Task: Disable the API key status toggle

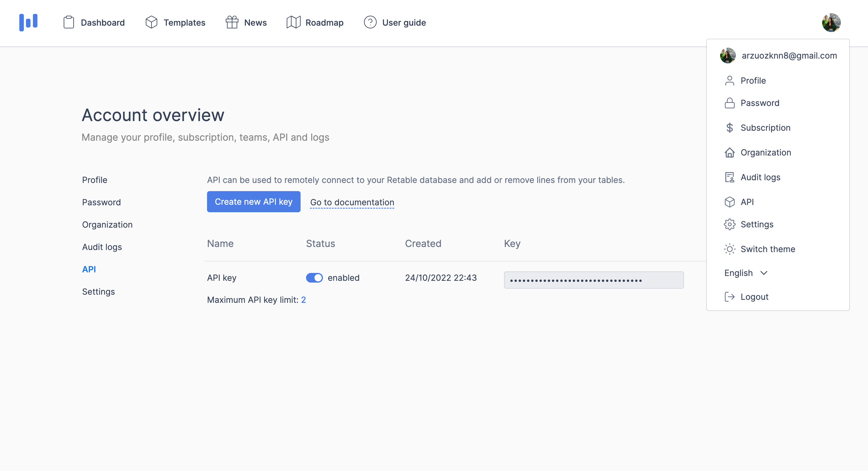Action: click(314, 277)
